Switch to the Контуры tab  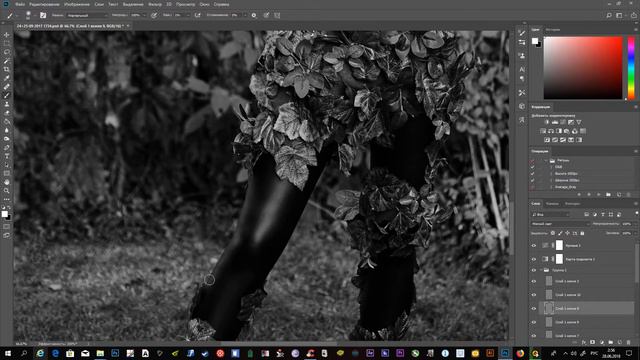(572, 203)
